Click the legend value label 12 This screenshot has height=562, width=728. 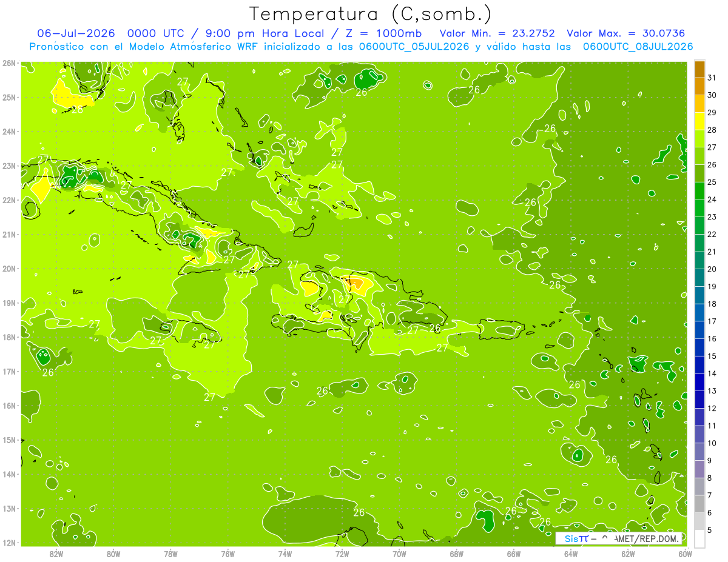click(x=712, y=408)
